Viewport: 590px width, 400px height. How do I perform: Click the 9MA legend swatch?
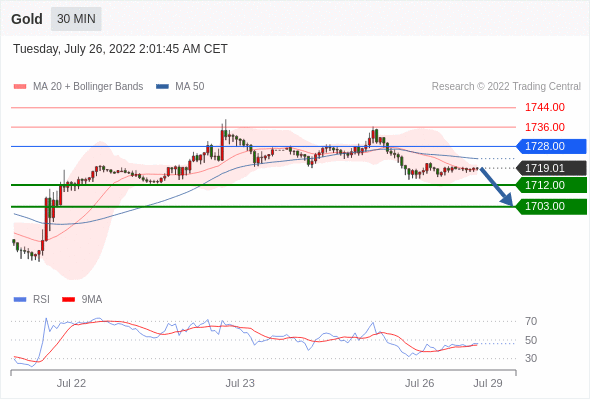click(68, 300)
